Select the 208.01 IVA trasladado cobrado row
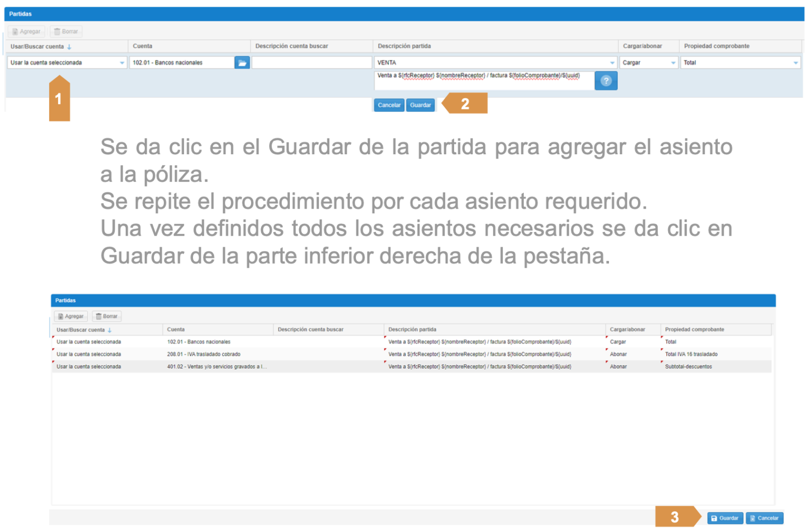 (x=204, y=354)
